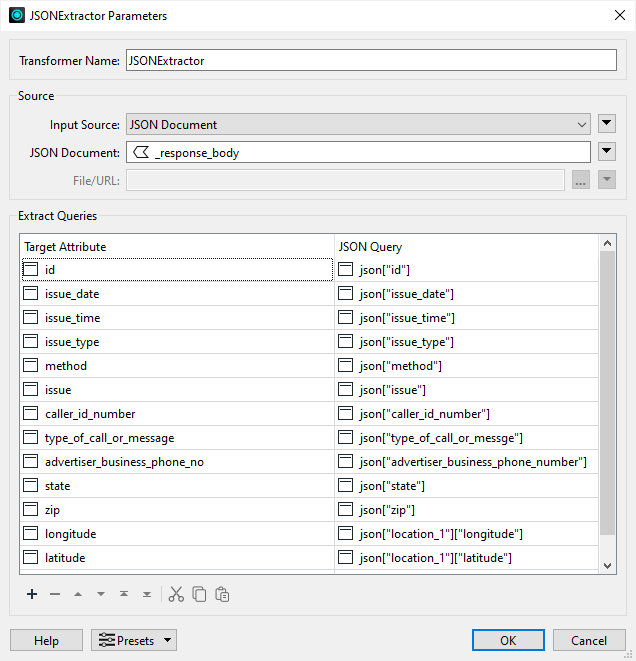Move selected row down one position
The width and height of the screenshot is (636, 661).
(x=101, y=594)
